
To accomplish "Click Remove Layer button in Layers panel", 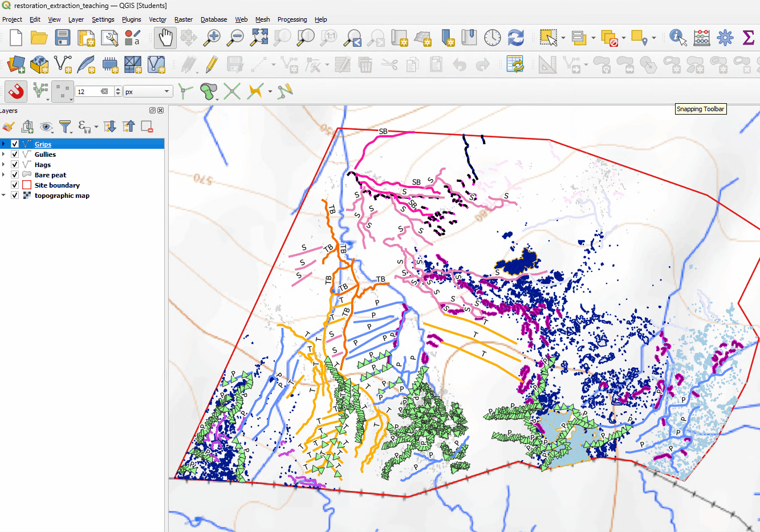I will click(x=146, y=127).
